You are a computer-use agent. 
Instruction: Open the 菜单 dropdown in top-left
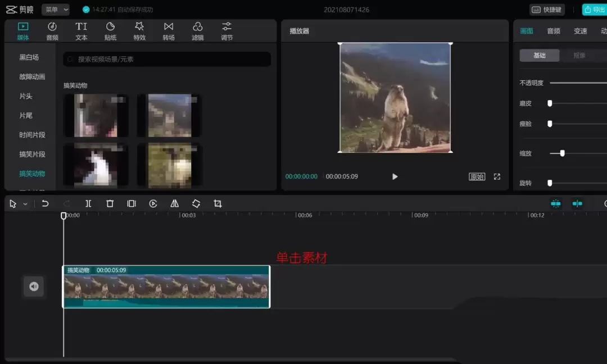tap(55, 9)
